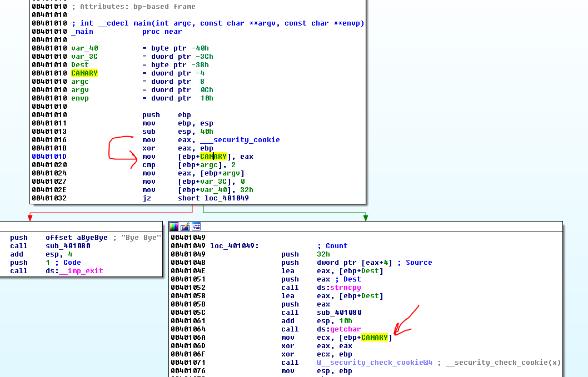The height and width of the screenshot is (377, 588).
Task: Click the envp stack variable declaration
Action: [x=80, y=98]
